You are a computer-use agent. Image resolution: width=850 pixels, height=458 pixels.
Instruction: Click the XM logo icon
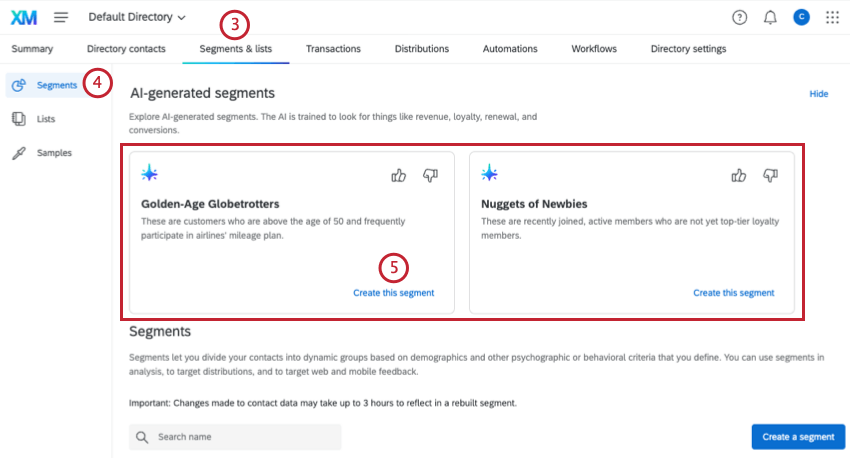[24, 17]
